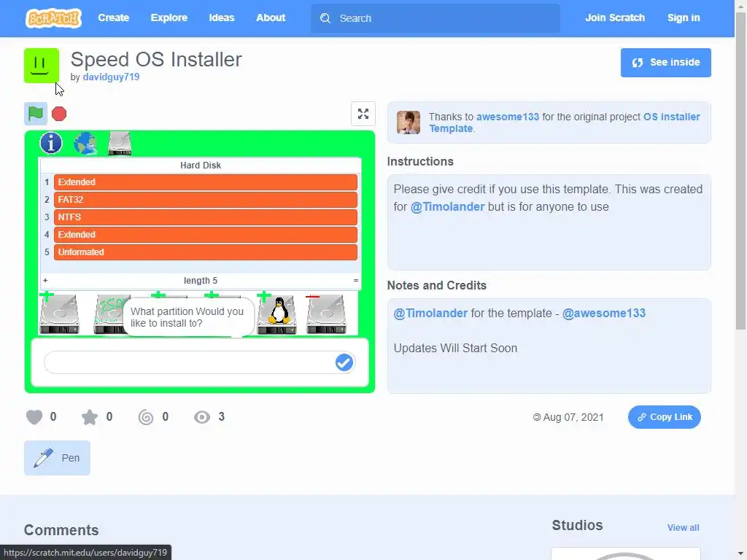Open the @Timolander link in Instructions
This screenshot has height=560, width=747.
447,206
